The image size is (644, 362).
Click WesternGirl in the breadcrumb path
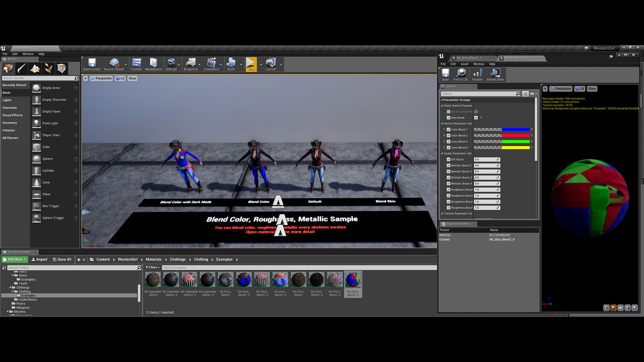128,259
